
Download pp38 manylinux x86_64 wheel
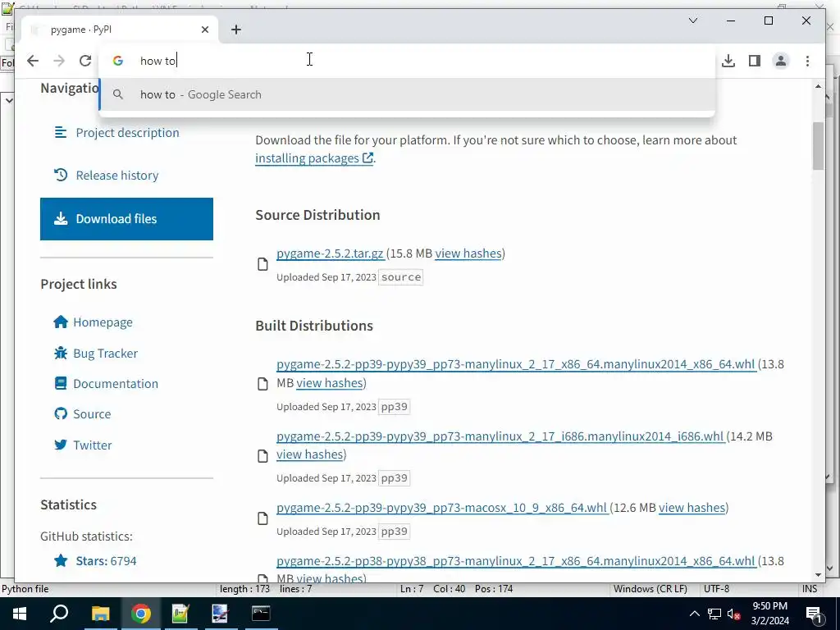(516, 561)
